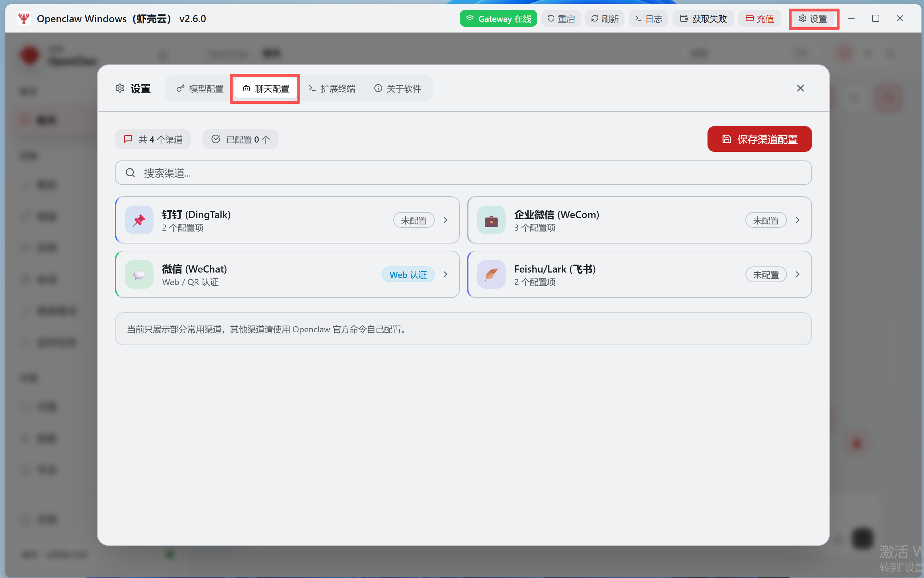Switch to the 模型配置 tab

point(200,89)
